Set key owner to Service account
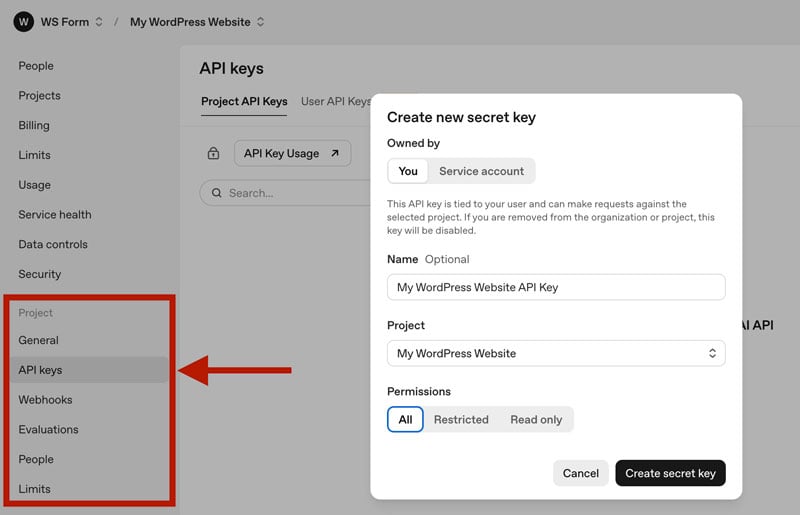Screen dimensions: 800x515 (481, 171)
